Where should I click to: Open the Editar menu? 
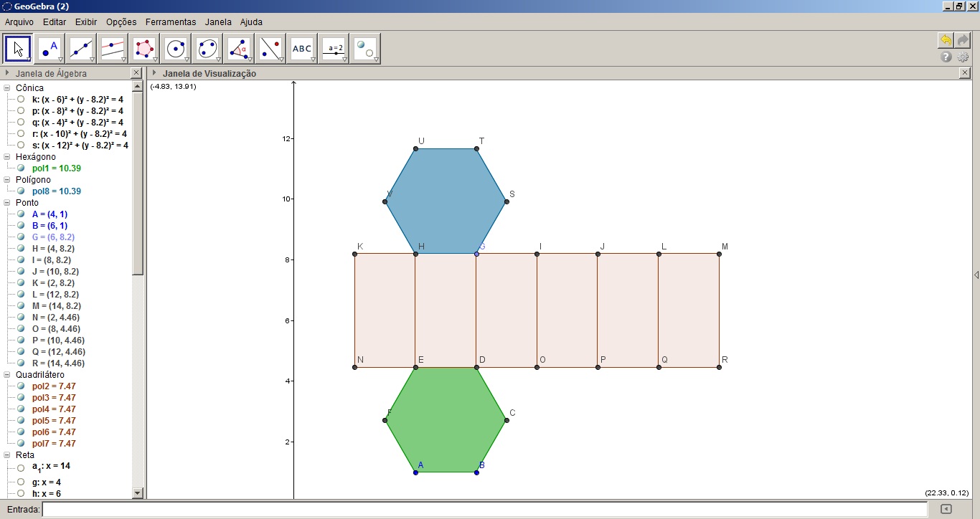(55, 22)
